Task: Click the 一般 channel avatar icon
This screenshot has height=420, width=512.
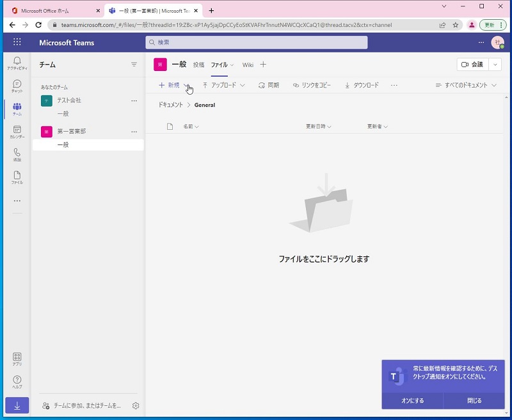Action: (x=161, y=65)
